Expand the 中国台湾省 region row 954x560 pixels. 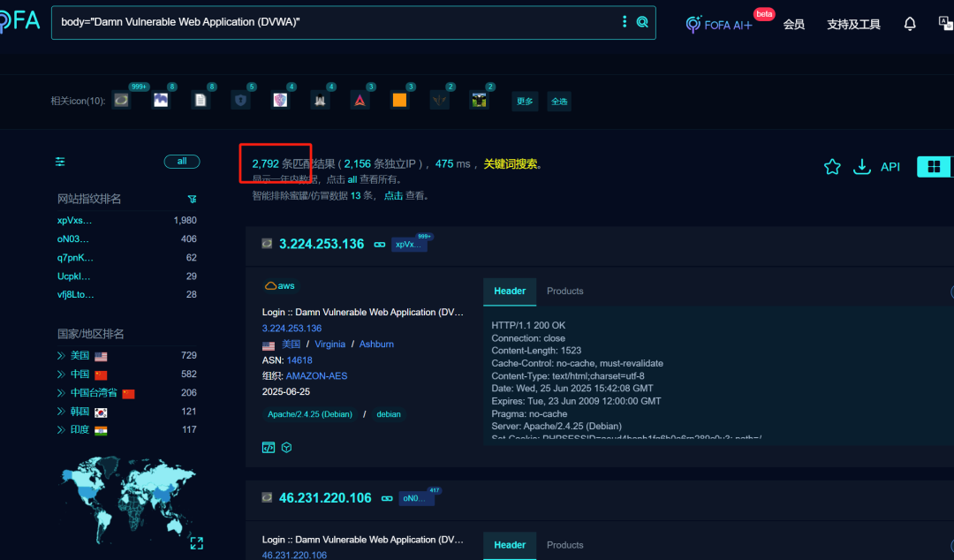(x=61, y=392)
